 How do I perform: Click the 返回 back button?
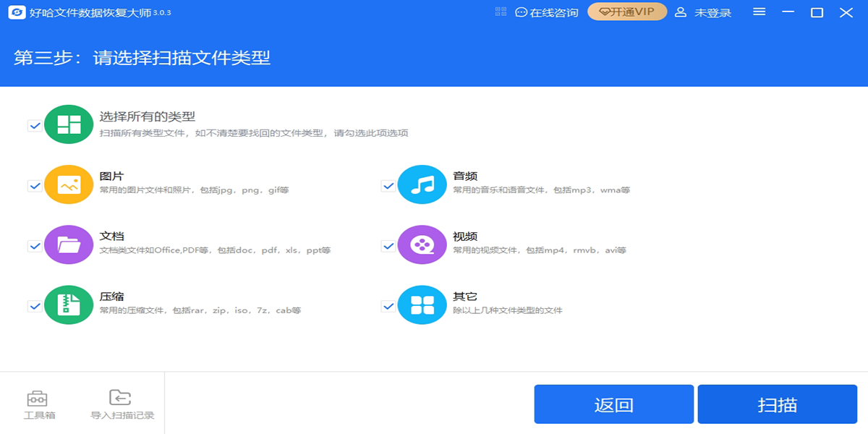(614, 404)
